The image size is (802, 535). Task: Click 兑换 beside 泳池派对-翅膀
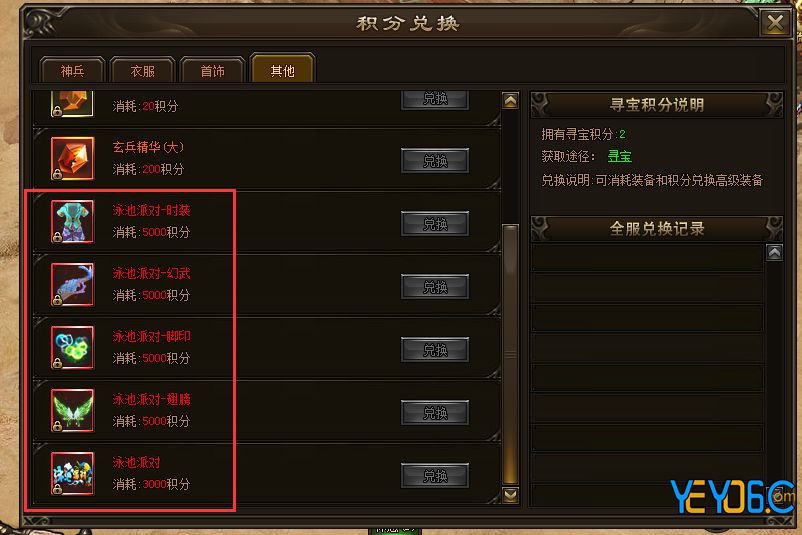pos(435,412)
